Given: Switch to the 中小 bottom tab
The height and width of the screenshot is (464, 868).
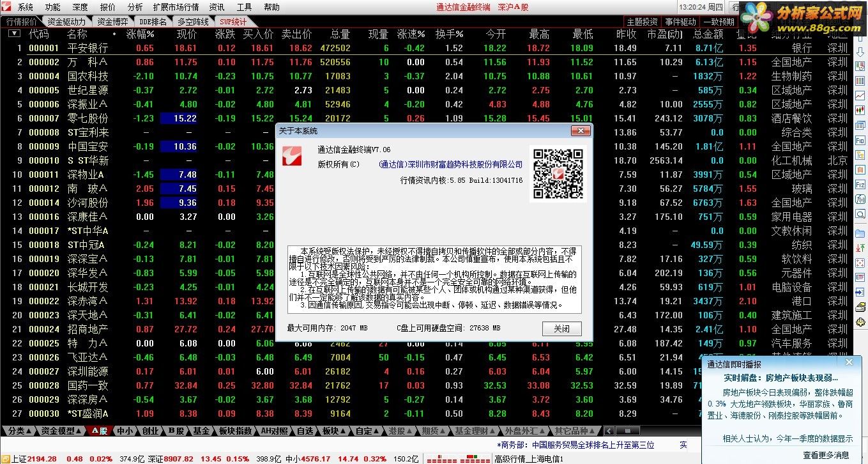Looking at the screenshot, I should (125, 431).
